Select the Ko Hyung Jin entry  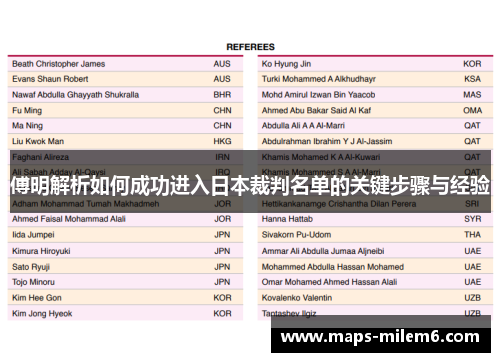point(286,64)
